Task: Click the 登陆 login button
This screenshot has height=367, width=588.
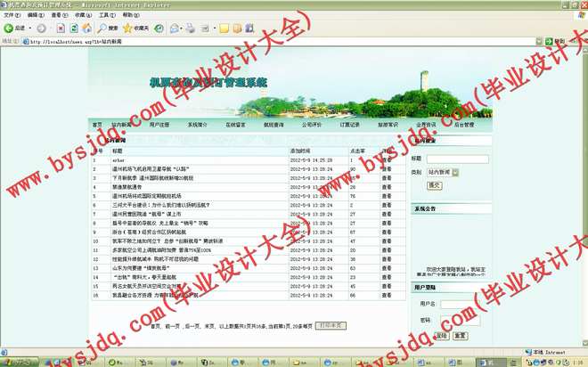Action: 442,336
